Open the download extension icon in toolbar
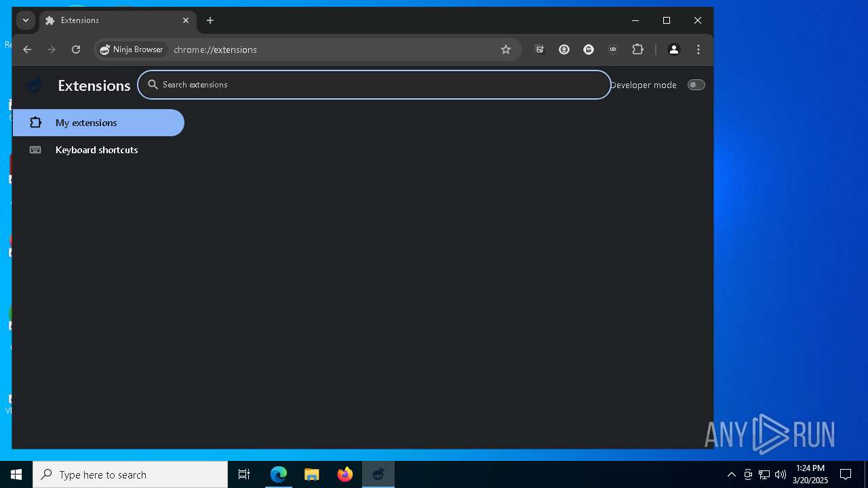The width and height of the screenshot is (868, 488). click(x=564, y=49)
